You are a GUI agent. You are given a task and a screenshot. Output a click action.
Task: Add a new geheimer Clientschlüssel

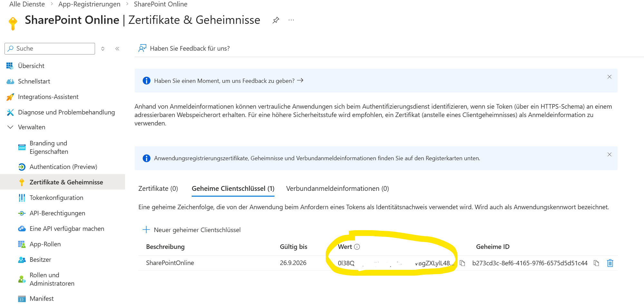192,230
